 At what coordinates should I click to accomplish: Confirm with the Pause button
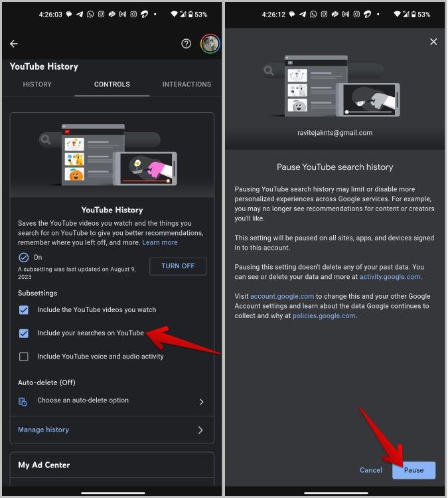(x=413, y=470)
